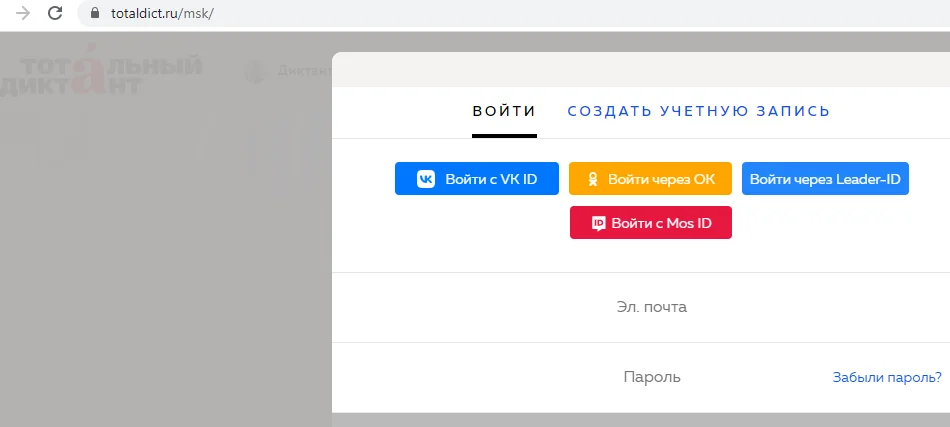The image size is (950, 427).
Task: Click the Mos ID logo on the red button
Action: (598, 223)
